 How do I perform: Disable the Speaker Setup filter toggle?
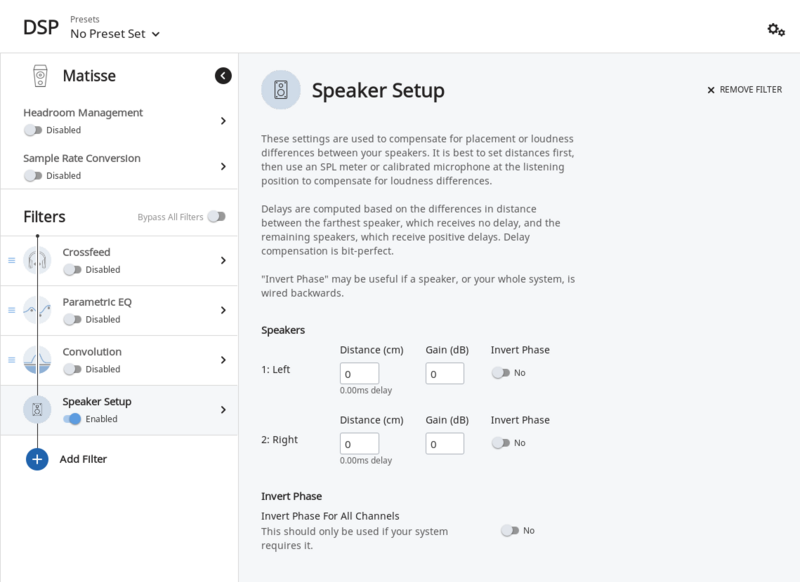[72, 419]
